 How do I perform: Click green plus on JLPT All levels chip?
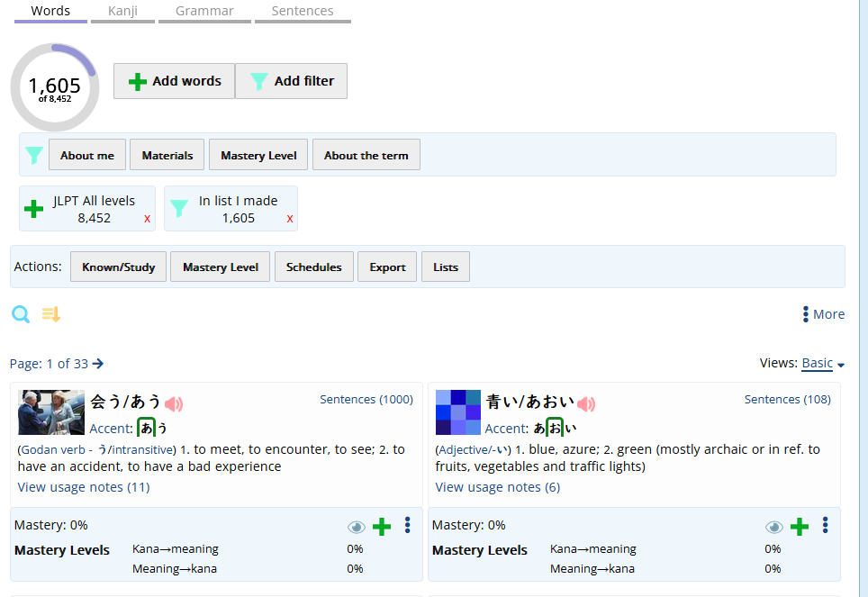coord(34,209)
